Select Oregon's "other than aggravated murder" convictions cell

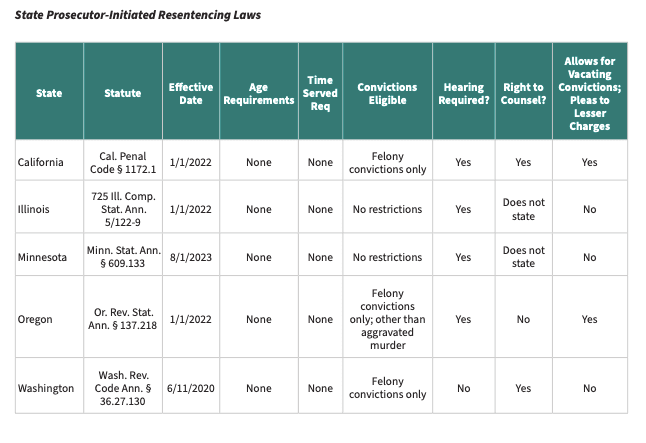click(387, 320)
